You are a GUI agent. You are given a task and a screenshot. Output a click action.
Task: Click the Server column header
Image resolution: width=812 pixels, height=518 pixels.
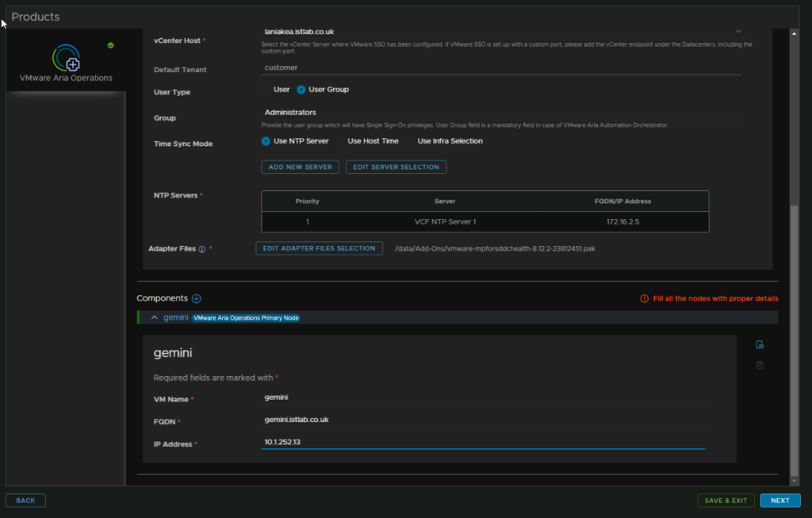click(x=445, y=201)
